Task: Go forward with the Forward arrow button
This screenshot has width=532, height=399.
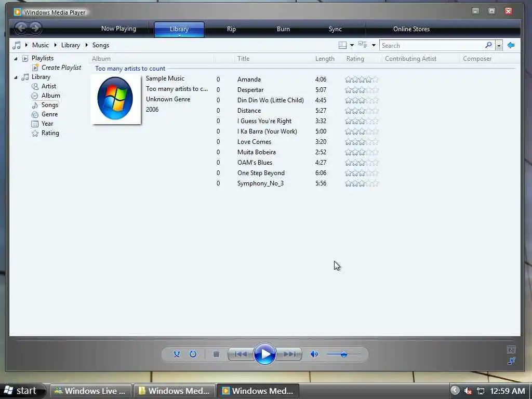Action: 35,28
